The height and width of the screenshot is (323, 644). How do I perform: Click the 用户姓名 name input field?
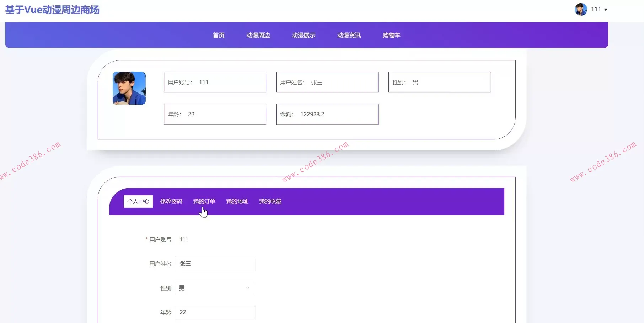(215, 264)
